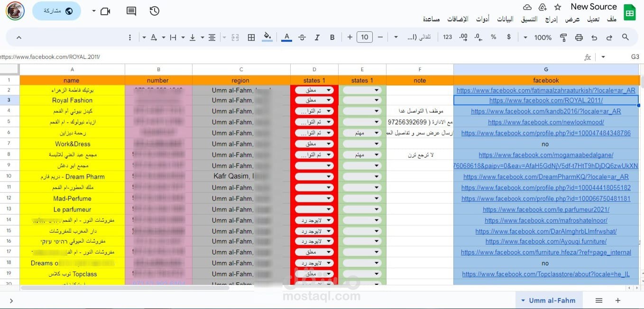Screen dimensions: 644x309
Task: Open the version history clock icon
Action: pyautogui.click(x=154, y=11)
